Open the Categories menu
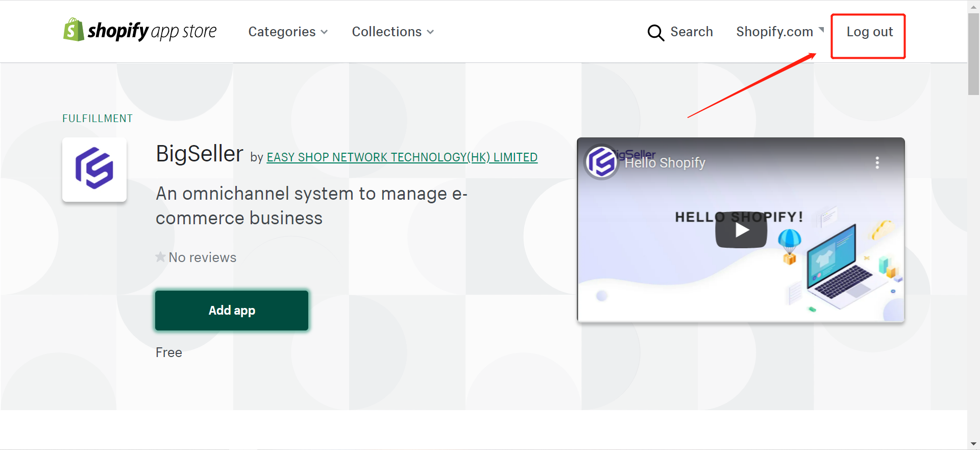The width and height of the screenshot is (980, 450). 288,32
